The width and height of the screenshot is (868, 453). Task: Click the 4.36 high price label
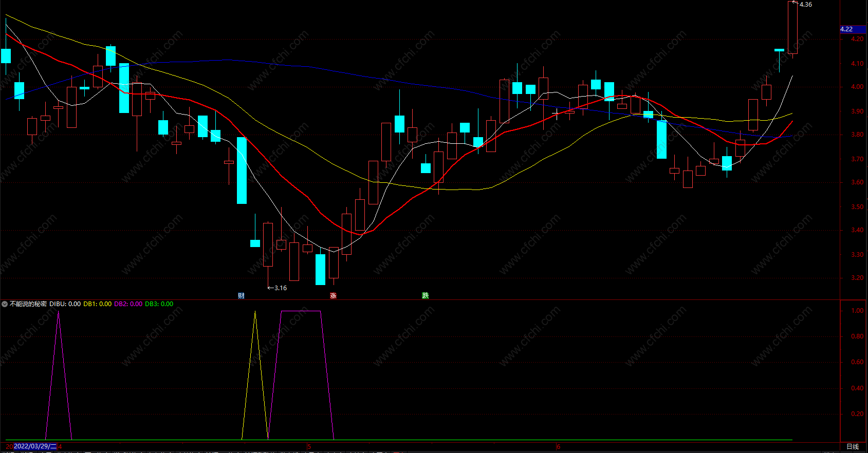click(x=806, y=5)
